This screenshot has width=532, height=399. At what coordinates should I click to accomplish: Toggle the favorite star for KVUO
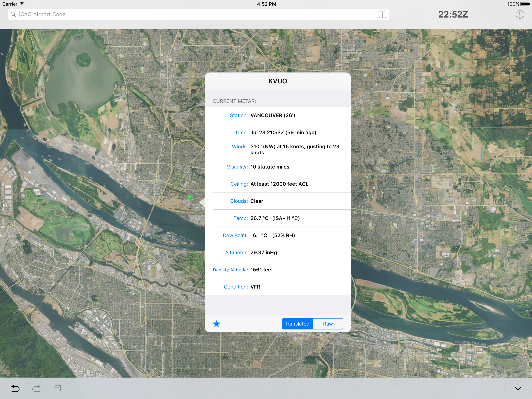point(217,324)
